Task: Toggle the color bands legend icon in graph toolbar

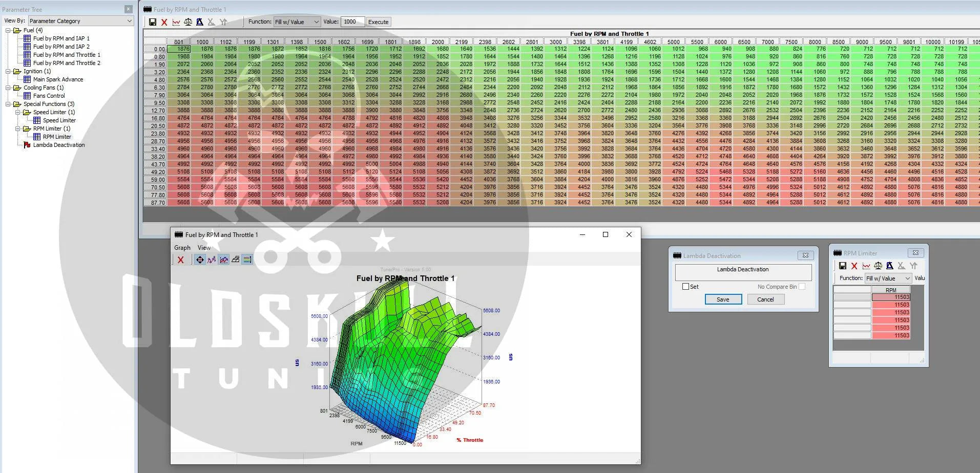Action: [247, 260]
